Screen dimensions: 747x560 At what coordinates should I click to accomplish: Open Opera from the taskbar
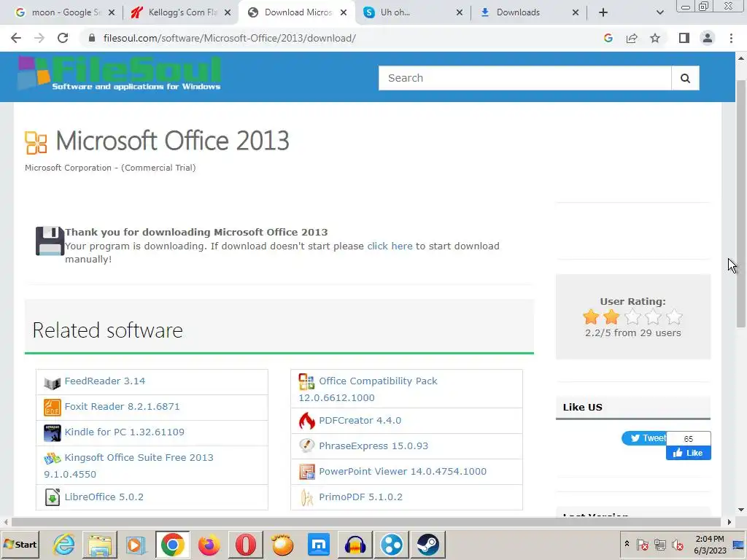245,545
